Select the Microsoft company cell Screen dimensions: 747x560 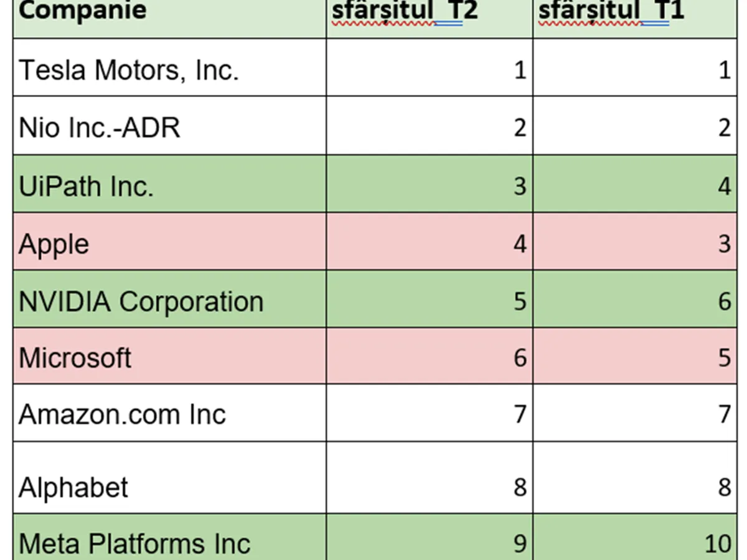169,357
